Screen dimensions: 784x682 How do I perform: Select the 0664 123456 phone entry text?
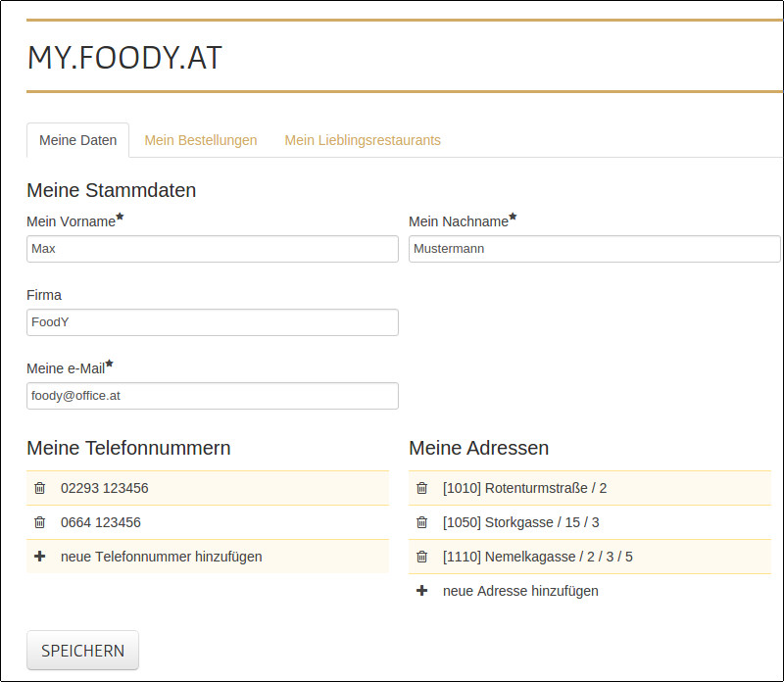pyautogui.click(x=101, y=522)
